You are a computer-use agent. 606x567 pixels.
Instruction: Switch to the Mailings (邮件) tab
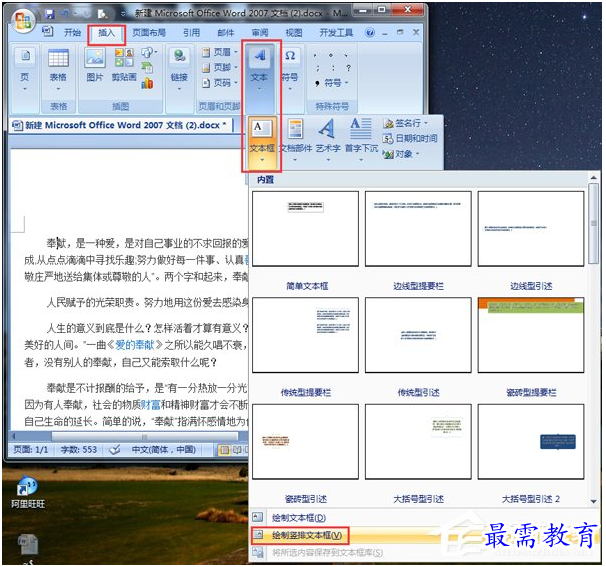click(x=226, y=32)
